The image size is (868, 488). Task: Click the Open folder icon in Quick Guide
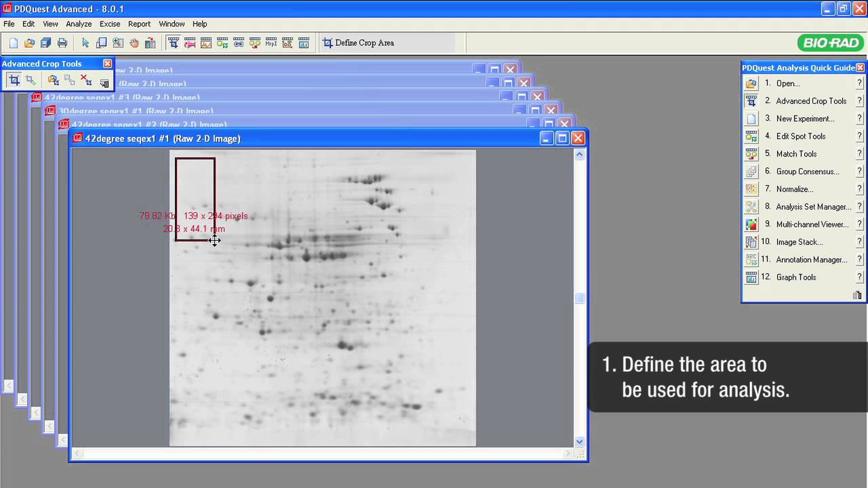click(751, 83)
